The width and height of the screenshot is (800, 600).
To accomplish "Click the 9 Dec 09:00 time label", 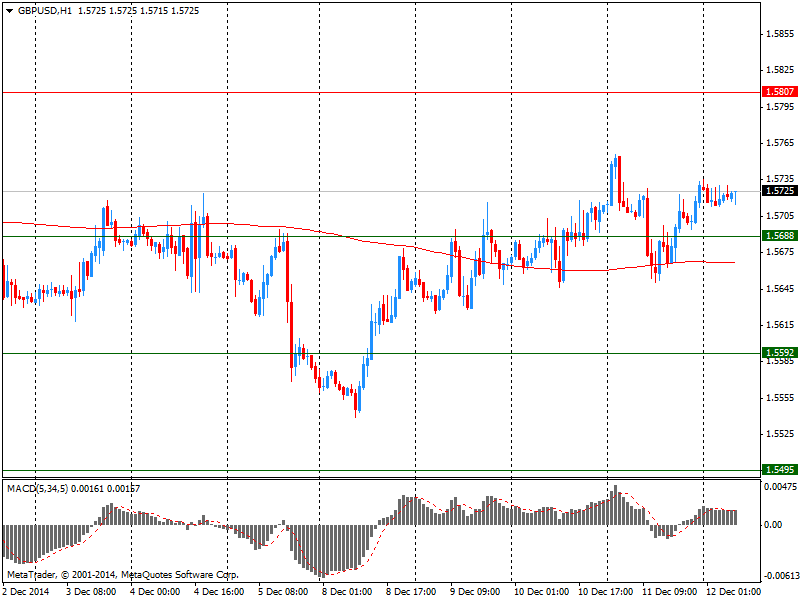I will tap(475, 592).
